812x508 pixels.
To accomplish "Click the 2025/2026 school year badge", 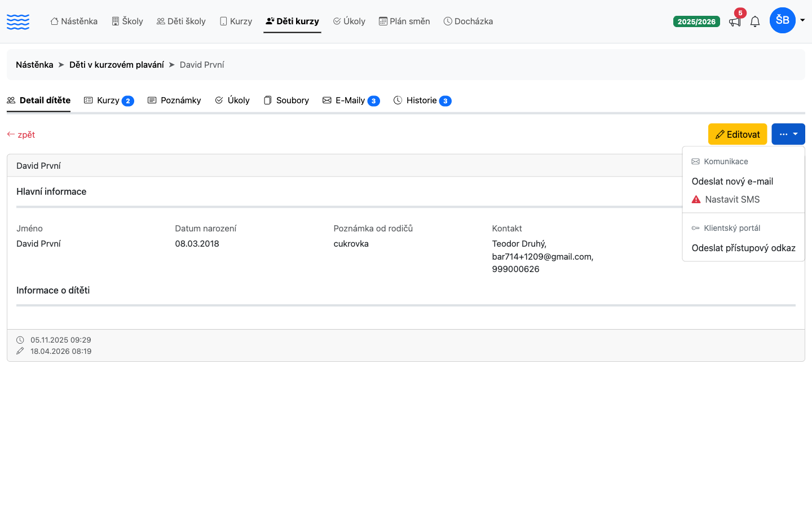I will [696, 21].
